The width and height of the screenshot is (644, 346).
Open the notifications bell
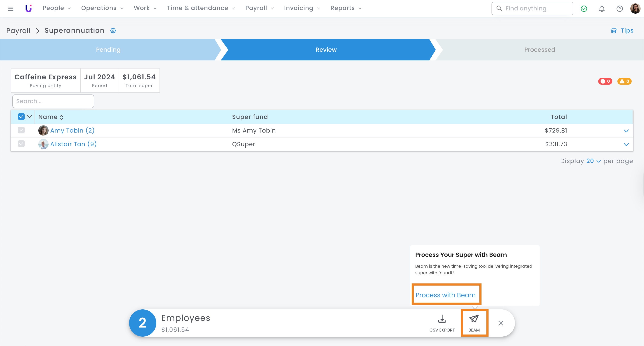pos(601,9)
